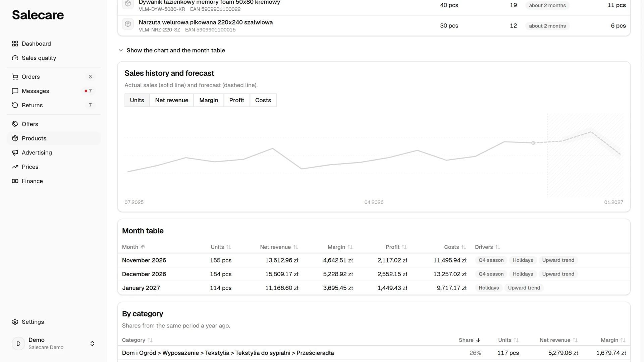This screenshot has height=362, width=644.
Task: Click the Finance banknote icon
Action: coord(15,181)
